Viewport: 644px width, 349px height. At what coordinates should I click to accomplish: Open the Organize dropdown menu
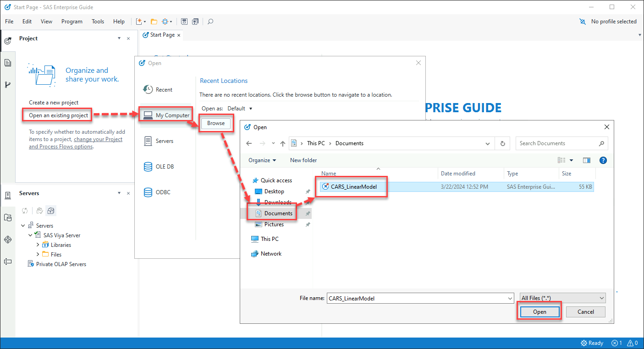pos(262,160)
